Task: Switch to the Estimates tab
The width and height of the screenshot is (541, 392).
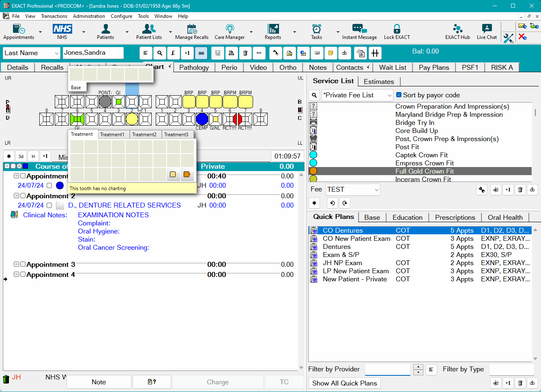Action: [x=379, y=81]
